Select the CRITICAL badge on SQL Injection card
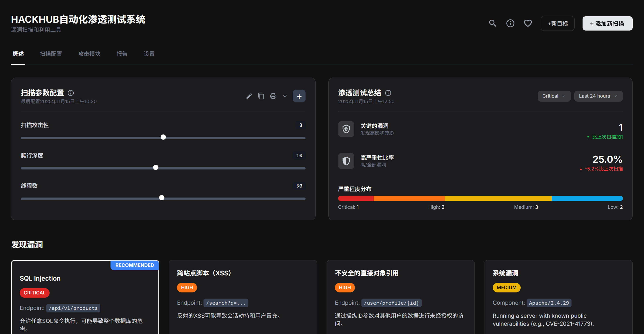This screenshot has height=334, width=644. pyautogui.click(x=34, y=293)
